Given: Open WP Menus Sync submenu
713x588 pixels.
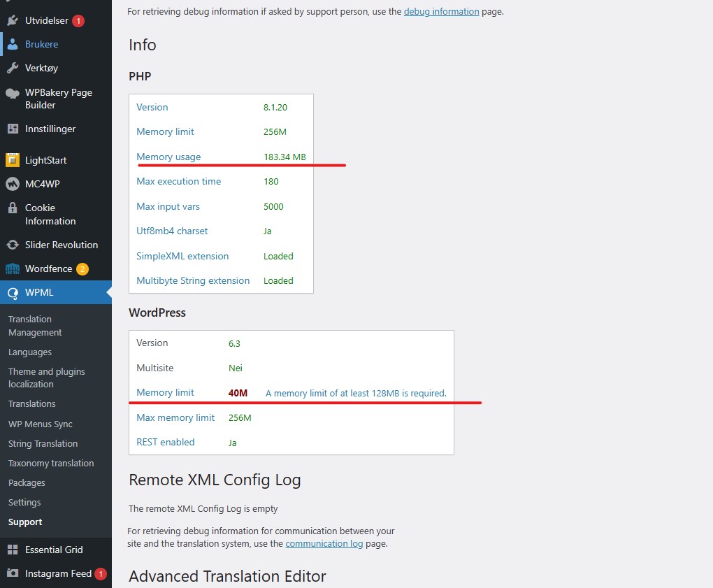Looking at the screenshot, I should click(x=40, y=424).
